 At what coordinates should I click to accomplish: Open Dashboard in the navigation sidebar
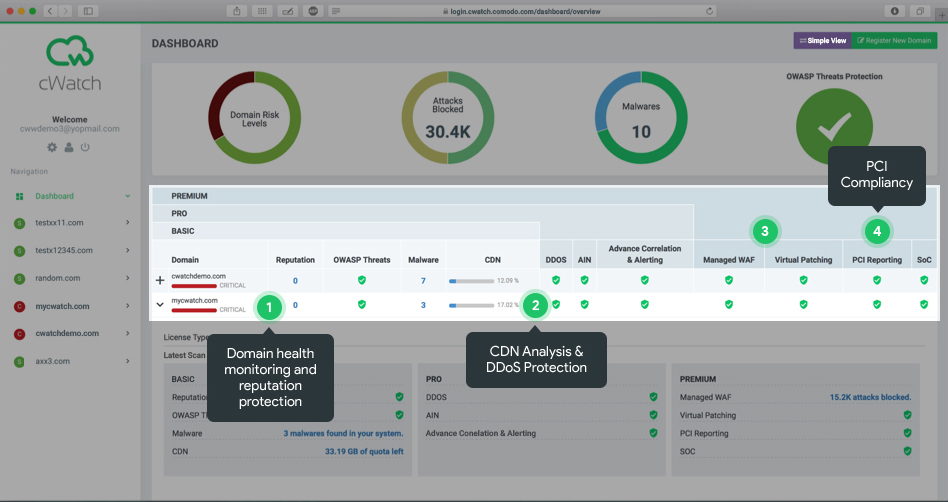(54, 196)
